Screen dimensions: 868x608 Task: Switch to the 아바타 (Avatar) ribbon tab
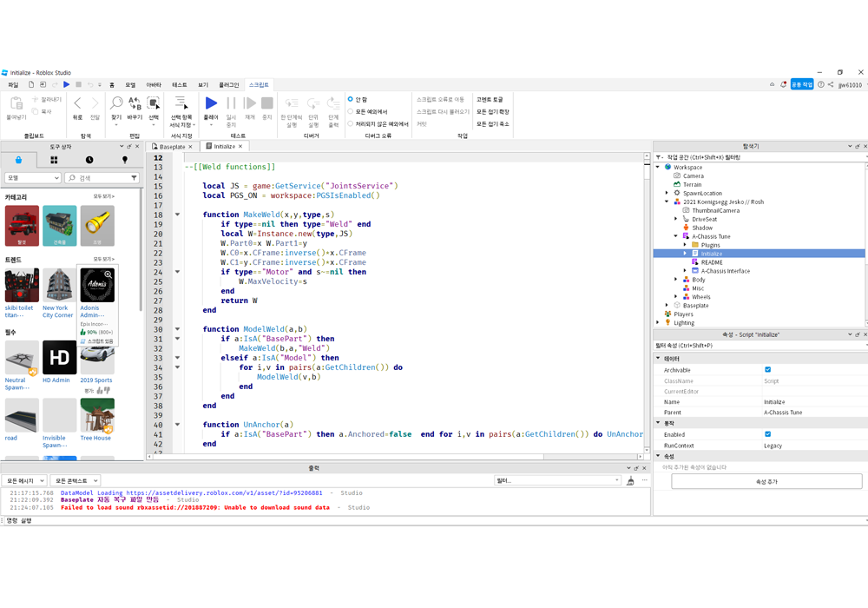(x=154, y=85)
